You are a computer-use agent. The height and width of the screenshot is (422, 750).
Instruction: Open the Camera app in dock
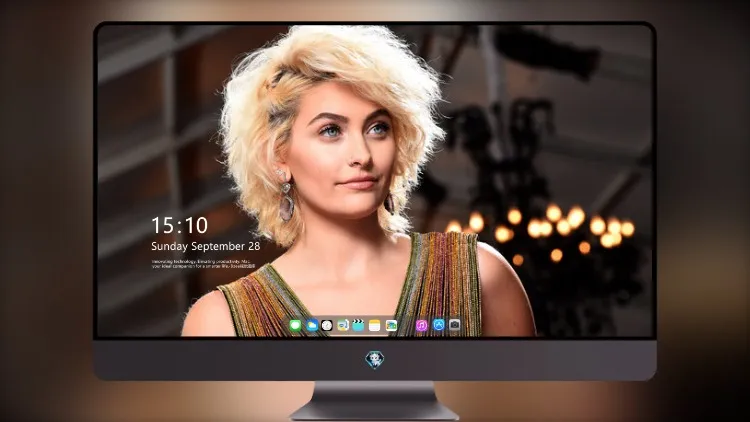[454, 325]
